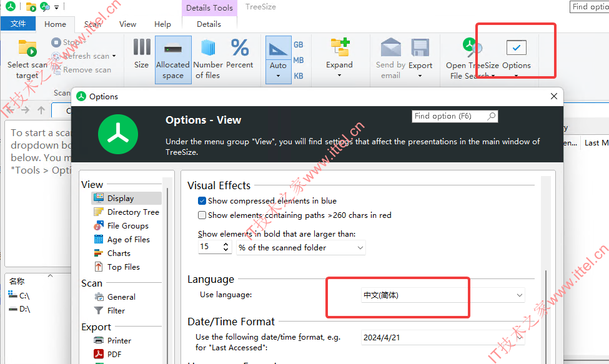The width and height of the screenshot is (609, 364).
Task: Click the main window Find options box
Action: coord(589,7)
